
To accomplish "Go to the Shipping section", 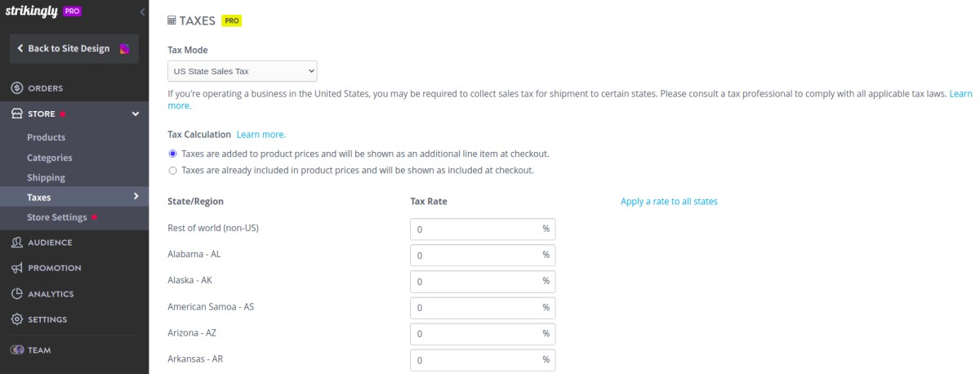I will click(x=46, y=177).
